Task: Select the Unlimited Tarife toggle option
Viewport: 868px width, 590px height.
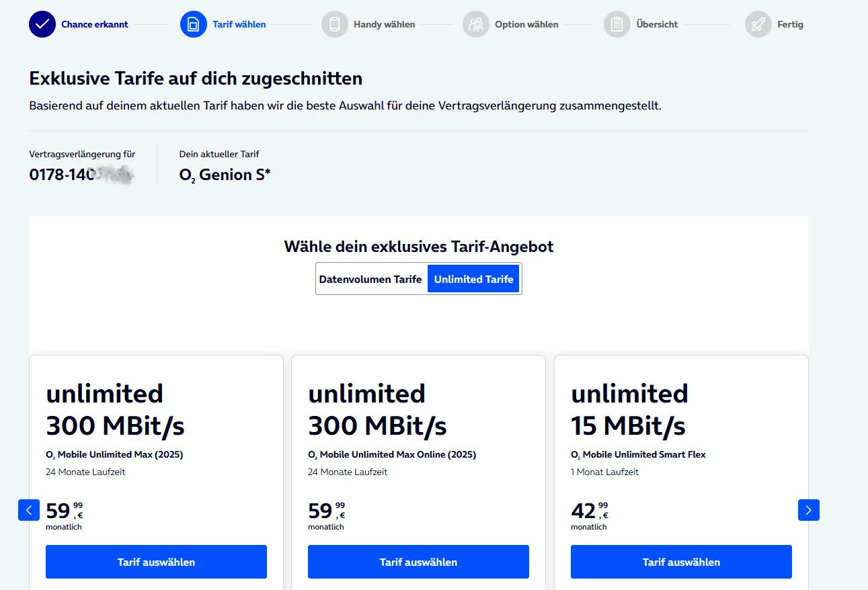Action: click(473, 279)
